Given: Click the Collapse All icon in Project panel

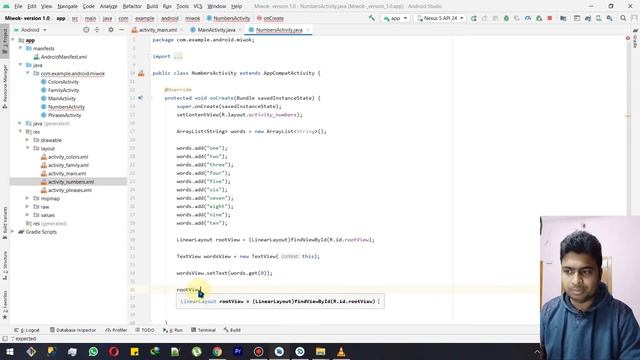Looking at the screenshot, I should pyautogui.click(x=97, y=30).
